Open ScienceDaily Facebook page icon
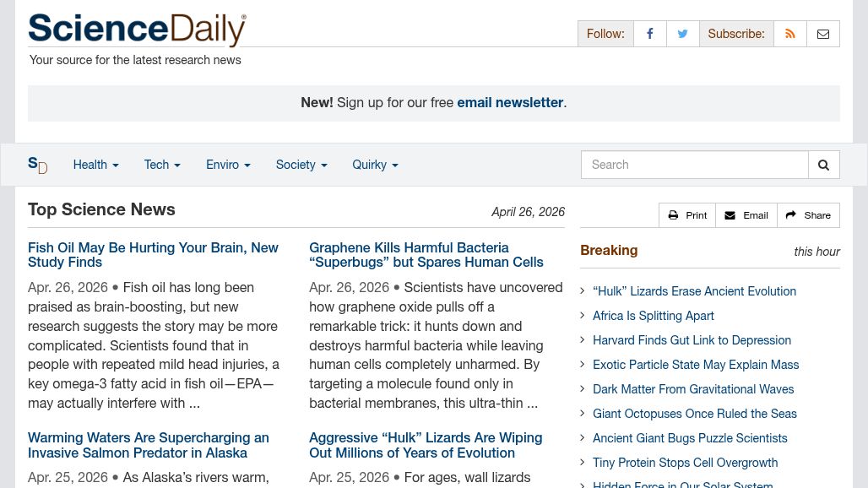868x488 pixels. coord(649,34)
